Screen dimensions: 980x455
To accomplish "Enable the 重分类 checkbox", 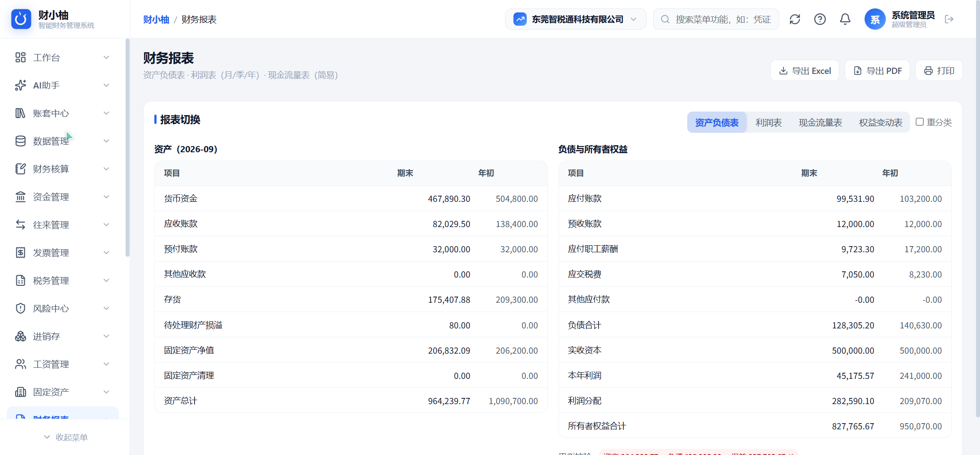I will [x=919, y=122].
